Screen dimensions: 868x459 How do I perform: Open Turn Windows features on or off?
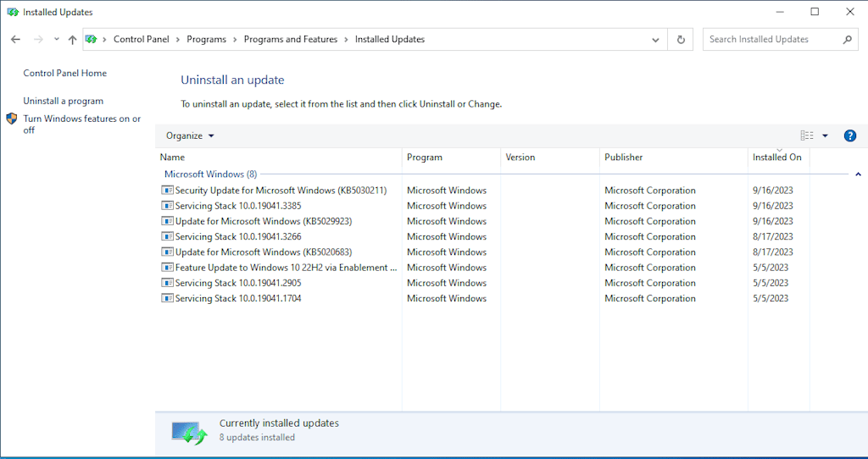pos(82,124)
